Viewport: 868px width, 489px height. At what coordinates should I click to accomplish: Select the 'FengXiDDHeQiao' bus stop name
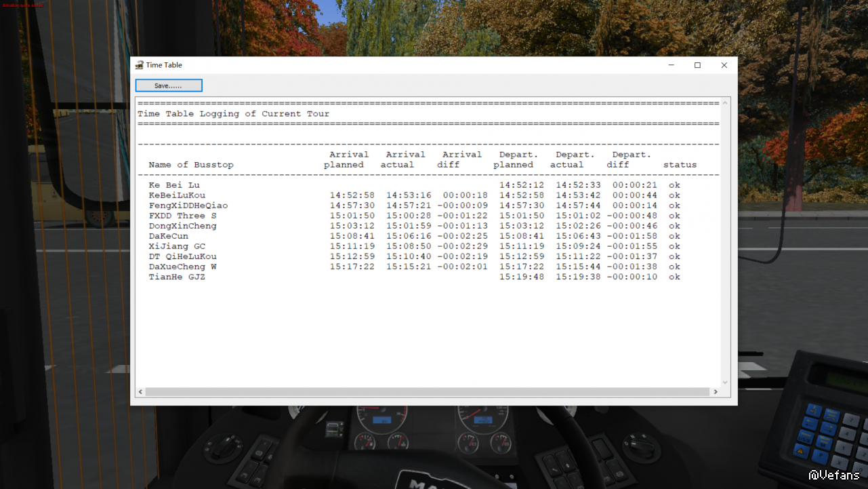[188, 206]
